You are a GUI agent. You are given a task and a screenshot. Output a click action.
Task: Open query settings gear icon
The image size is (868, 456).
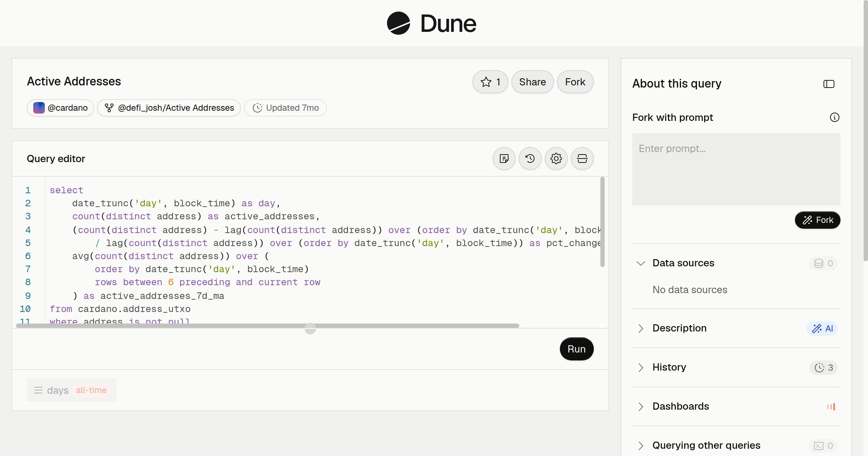click(x=556, y=159)
